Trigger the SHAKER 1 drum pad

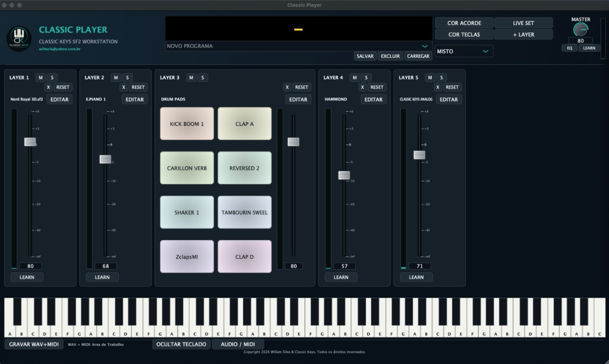[x=187, y=213]
